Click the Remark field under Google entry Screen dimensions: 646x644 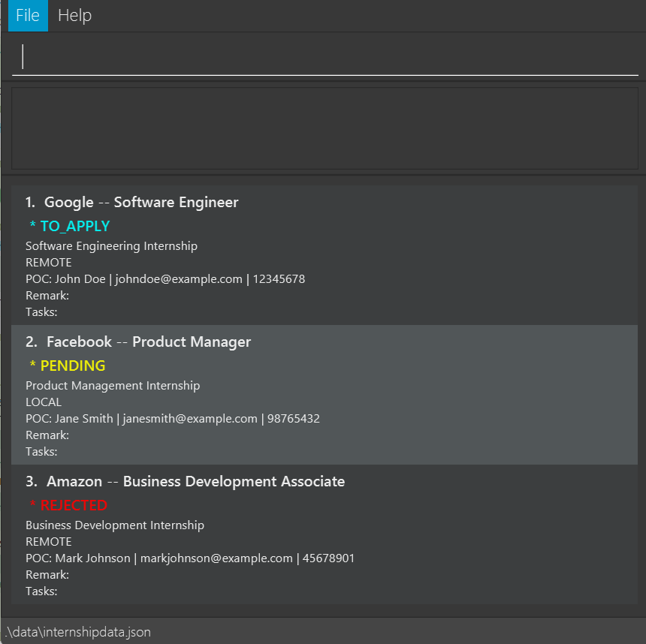tap(47, 295)
